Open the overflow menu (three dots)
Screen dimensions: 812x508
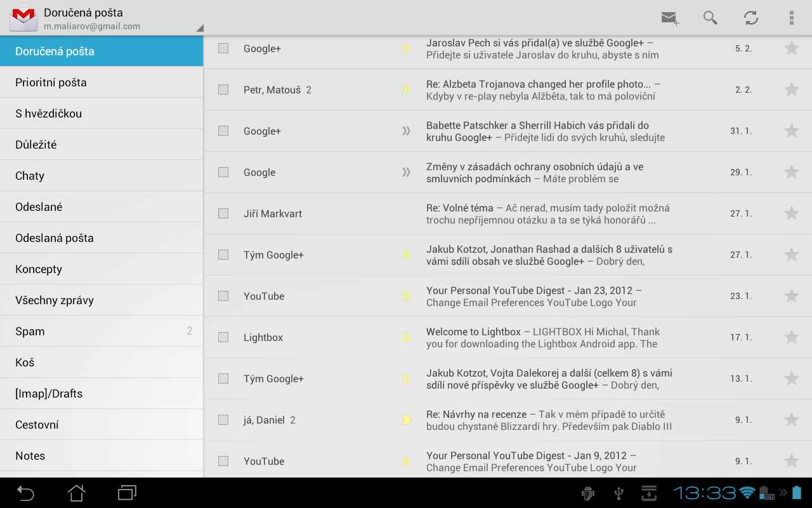point(792,18)
